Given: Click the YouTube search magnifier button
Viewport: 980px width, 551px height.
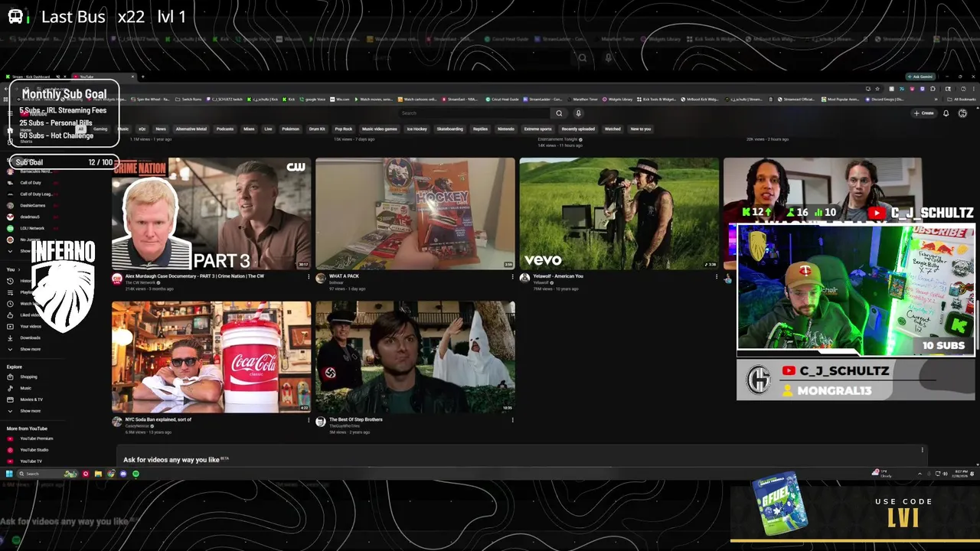Looking at the screenshot, I should [x=559, y=113].
